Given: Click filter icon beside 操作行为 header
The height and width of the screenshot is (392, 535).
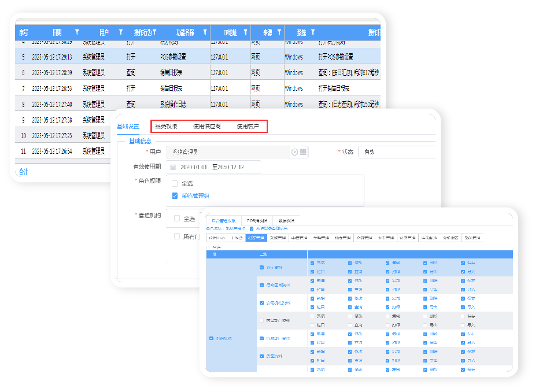Looking at the screenshot, I should [155, 32].
